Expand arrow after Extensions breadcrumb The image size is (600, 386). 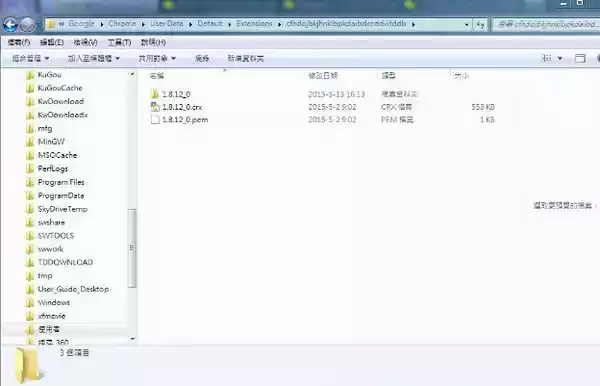coord(279,24)
